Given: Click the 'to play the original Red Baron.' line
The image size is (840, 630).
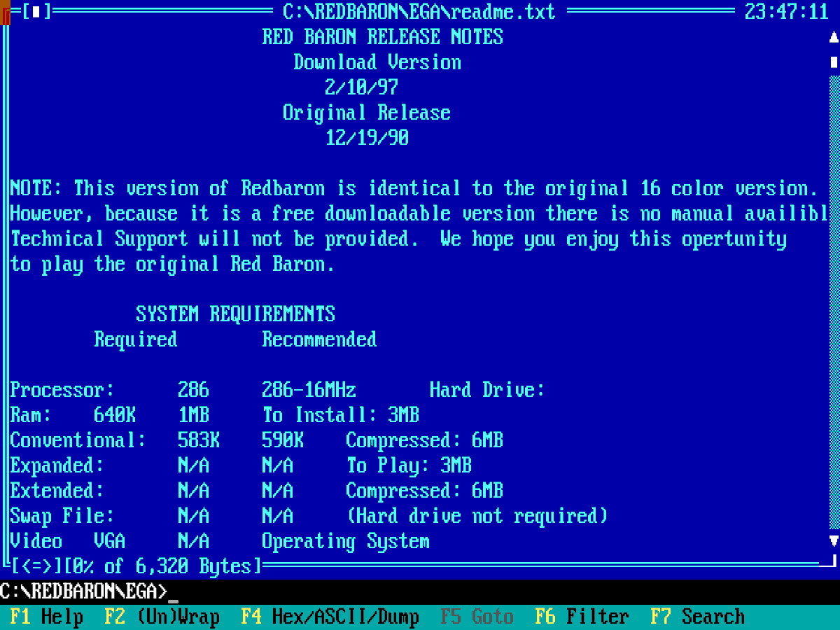Looking at the screenshot, I should coord(173,264).
